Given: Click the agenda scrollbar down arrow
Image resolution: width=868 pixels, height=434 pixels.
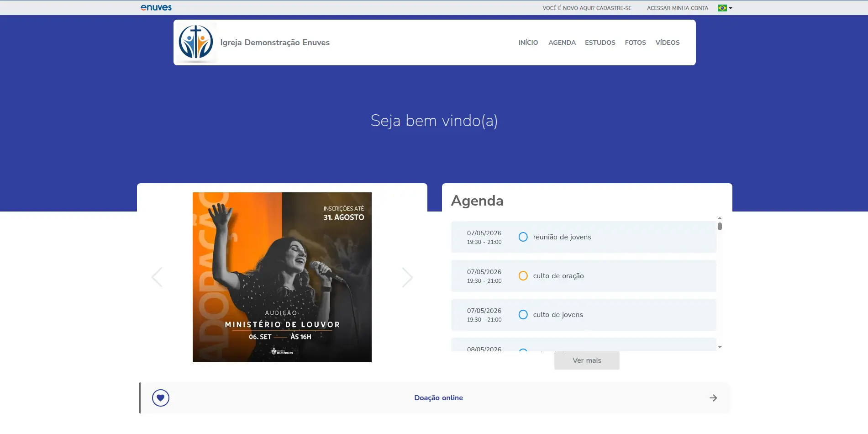Looking at the screenshot, I should pos(720,347).
